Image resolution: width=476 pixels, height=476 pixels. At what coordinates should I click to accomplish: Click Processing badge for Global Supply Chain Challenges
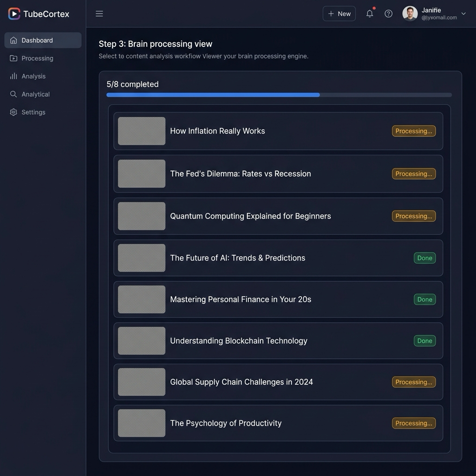(x=414, y=382)
